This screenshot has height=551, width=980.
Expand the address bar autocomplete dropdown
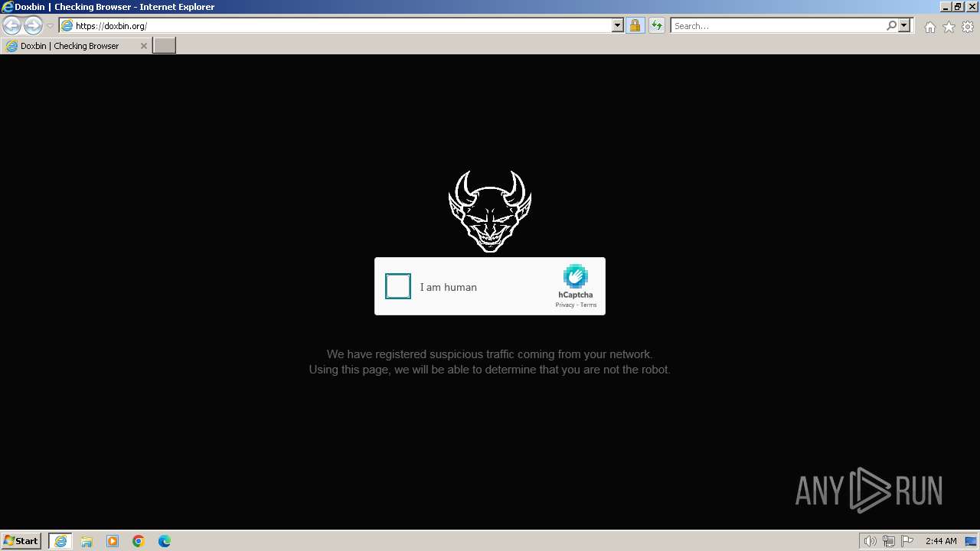click(618, 25)
